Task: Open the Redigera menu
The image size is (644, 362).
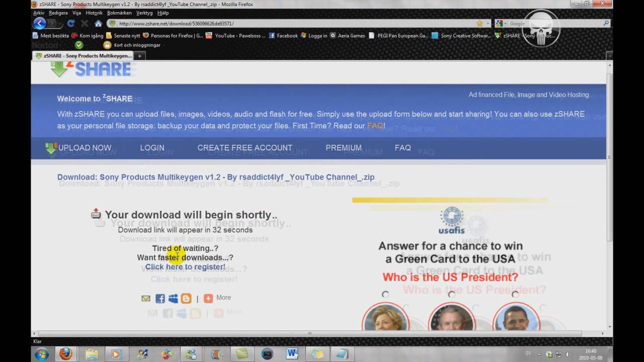Action: [x=58, y=13]
